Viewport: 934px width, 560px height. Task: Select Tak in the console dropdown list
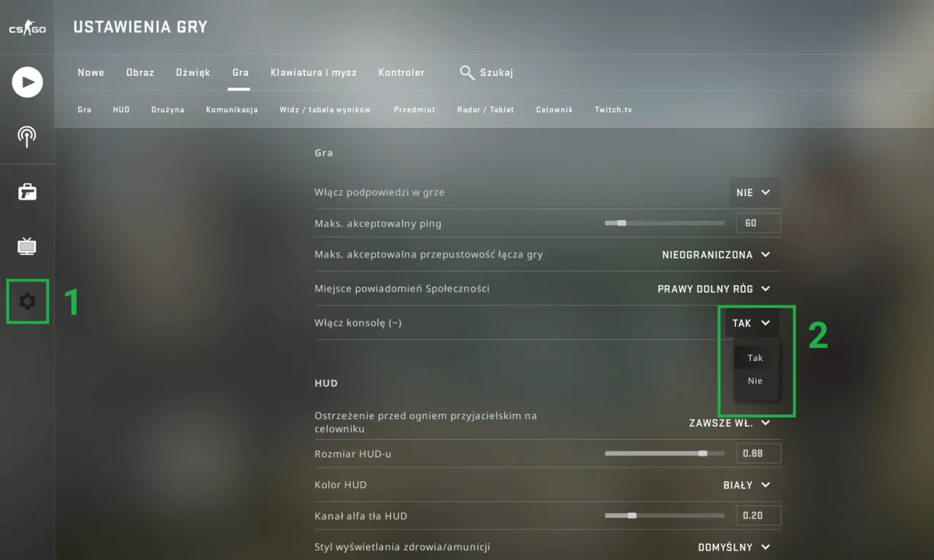click(754, 357)
